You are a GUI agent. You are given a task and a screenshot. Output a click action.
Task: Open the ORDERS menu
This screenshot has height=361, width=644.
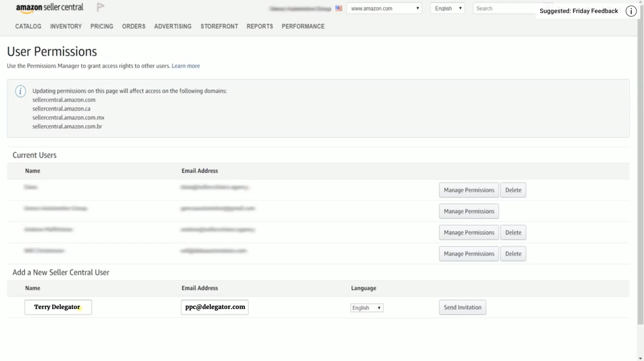[x=134, y=26]
